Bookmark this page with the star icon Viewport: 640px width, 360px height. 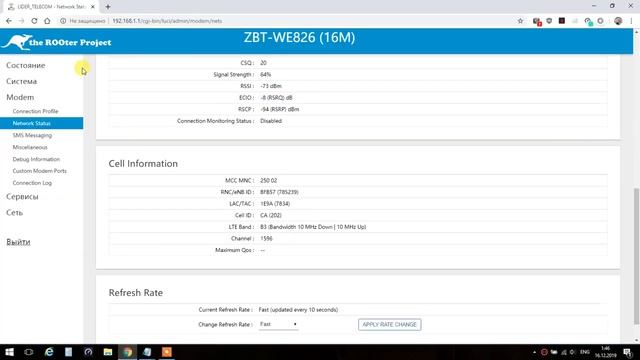(x=520, y=21)
